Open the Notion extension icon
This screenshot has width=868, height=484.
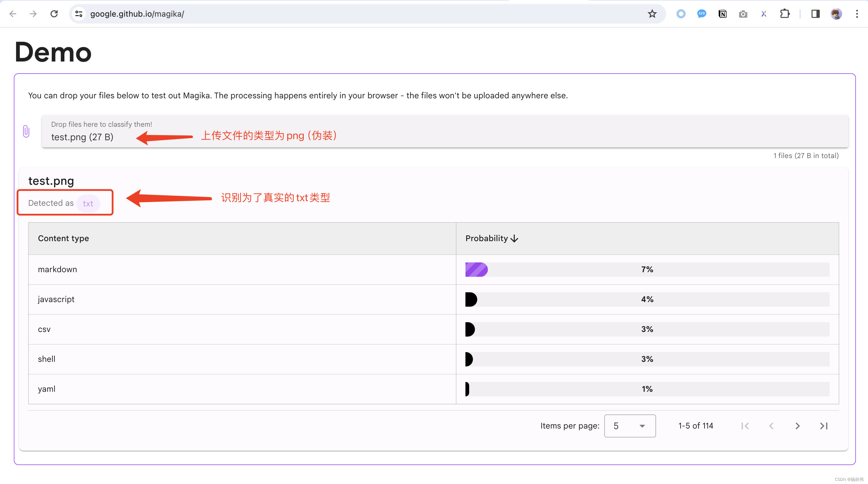pyautogui.click(x=722, y=14)
